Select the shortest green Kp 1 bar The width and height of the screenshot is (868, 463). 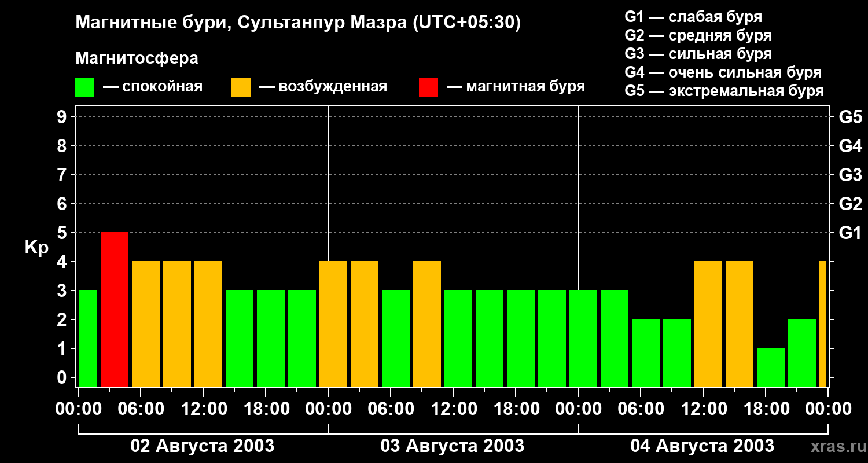click(x=771, y=367)
